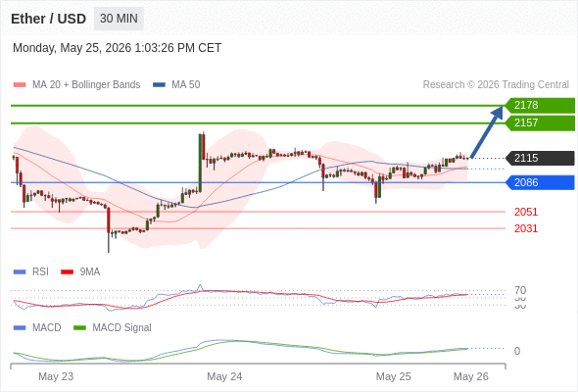Click the blue 2086 pivot price tag
The image size is (578, 392).
[540, 182]
